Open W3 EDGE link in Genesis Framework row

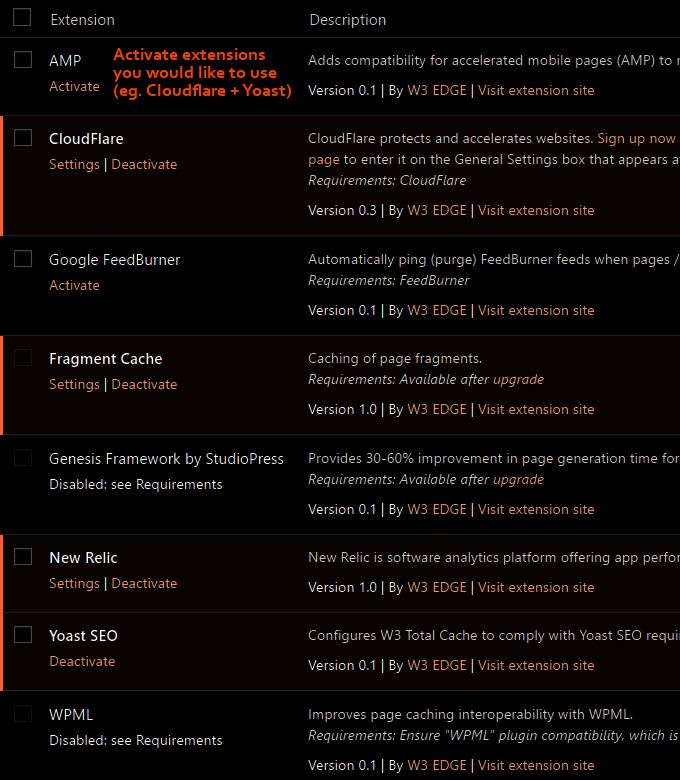[437, 509]
